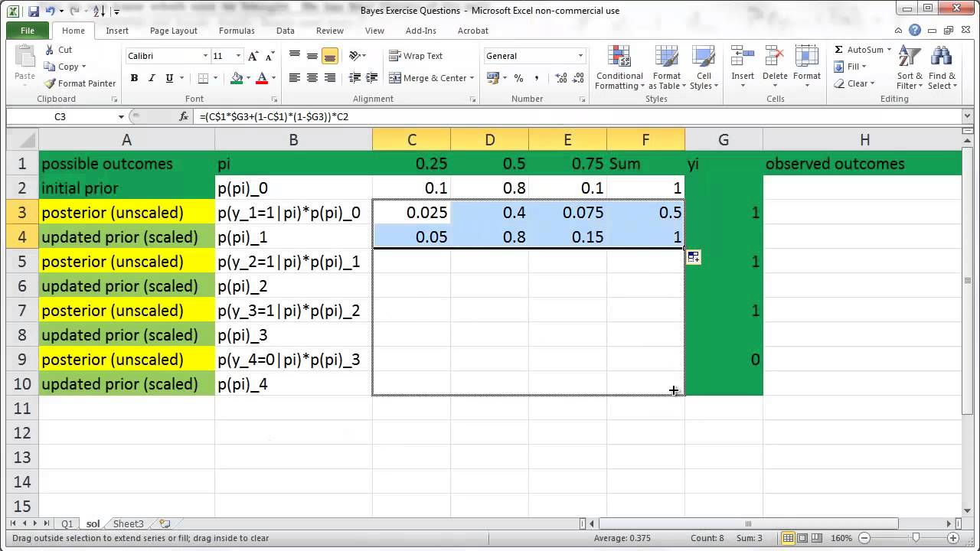
Task: Click the Increase Font Size icon
Action: pos(253,56)
